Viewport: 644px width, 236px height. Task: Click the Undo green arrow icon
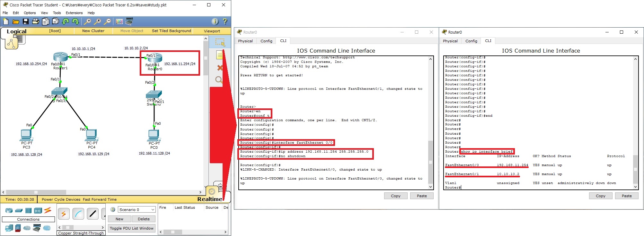[66, 21]
